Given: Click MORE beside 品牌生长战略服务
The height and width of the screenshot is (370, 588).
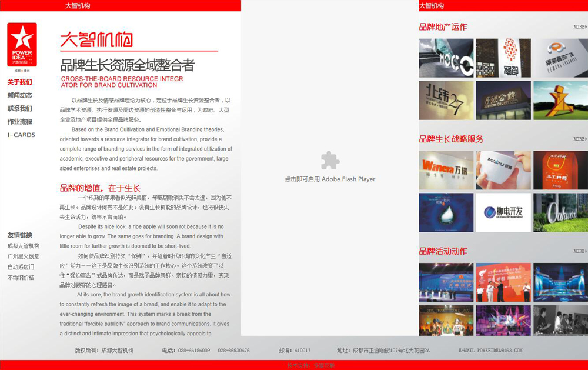Looking at the screenshot, I should click(580, 139).
